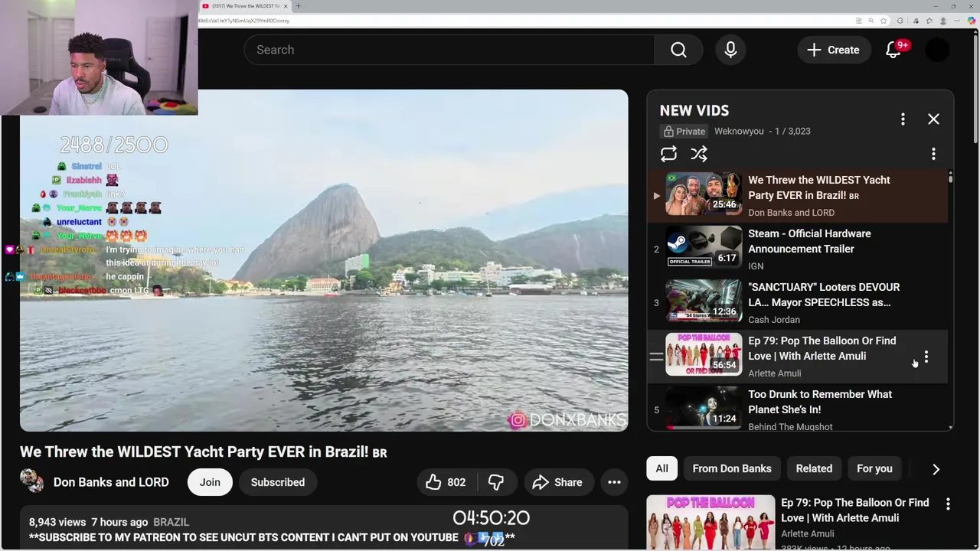The width and height of the screenshot is (980, 551).
Task: Open the Weknowyou channel link in playlist header
Action: point(739,132)
